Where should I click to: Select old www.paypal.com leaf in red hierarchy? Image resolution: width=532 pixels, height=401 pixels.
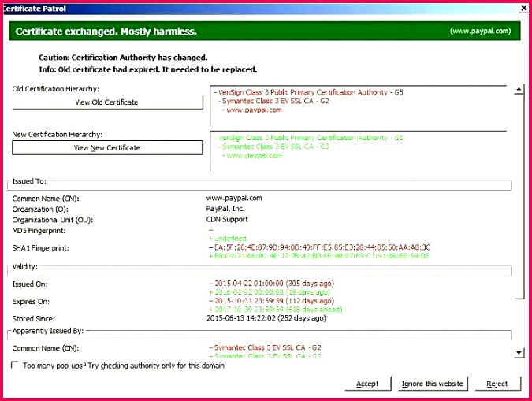(x=252, y=110)
